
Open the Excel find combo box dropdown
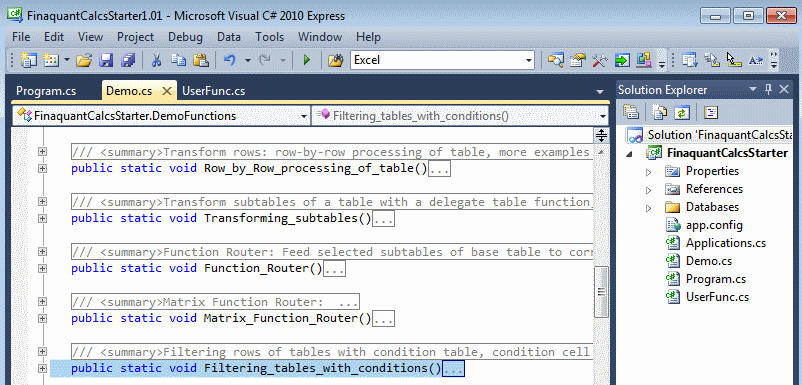(529, 60)
